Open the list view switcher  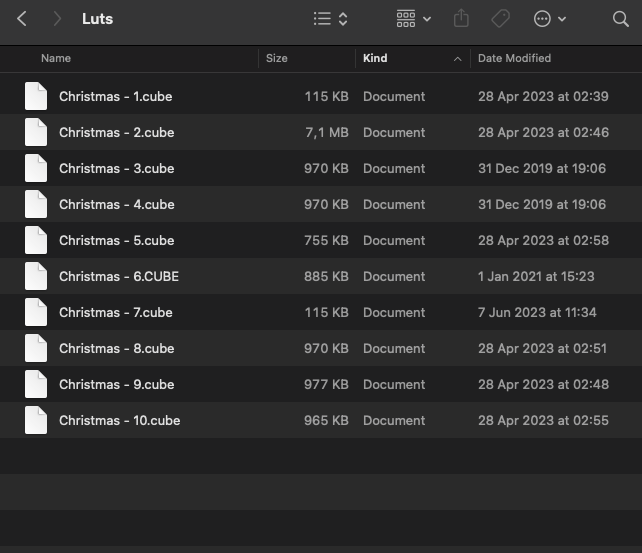(330, 19)
